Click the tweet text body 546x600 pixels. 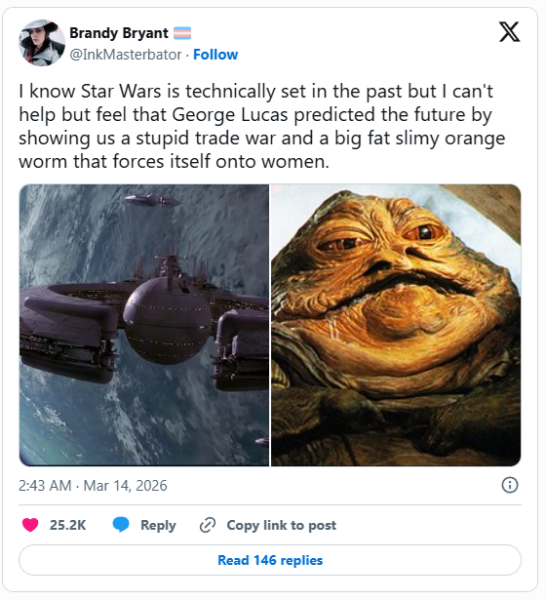pyautogui.click(x=262, y=126)
